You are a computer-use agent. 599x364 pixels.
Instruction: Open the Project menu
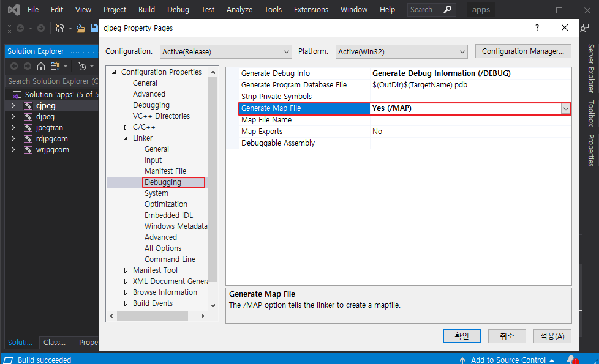[x=115, y=10]
